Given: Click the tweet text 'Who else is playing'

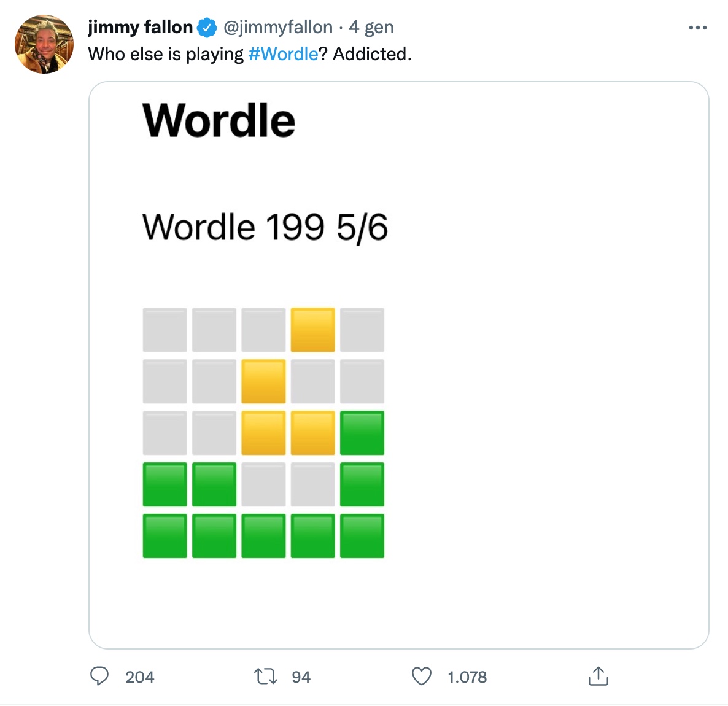Looking at the screenshot, I should tap(166, 54).
